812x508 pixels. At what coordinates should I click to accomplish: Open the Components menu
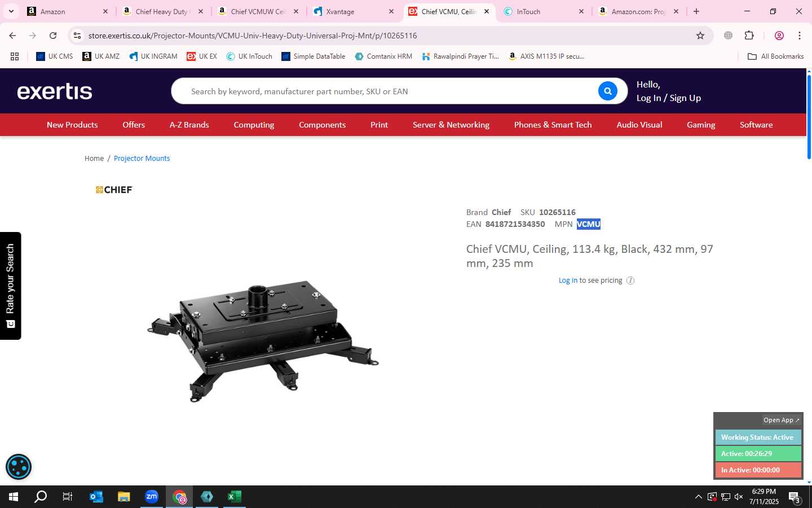click(x=323, y=125)
